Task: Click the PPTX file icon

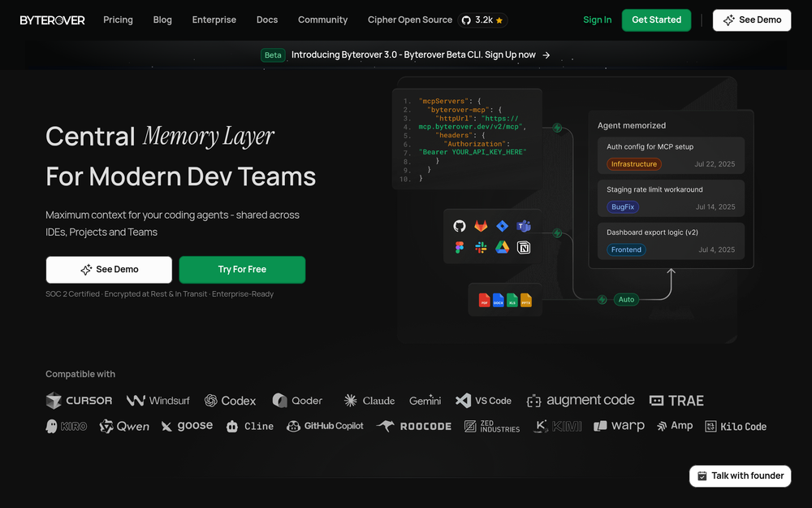Action: [x=526, y=300]
